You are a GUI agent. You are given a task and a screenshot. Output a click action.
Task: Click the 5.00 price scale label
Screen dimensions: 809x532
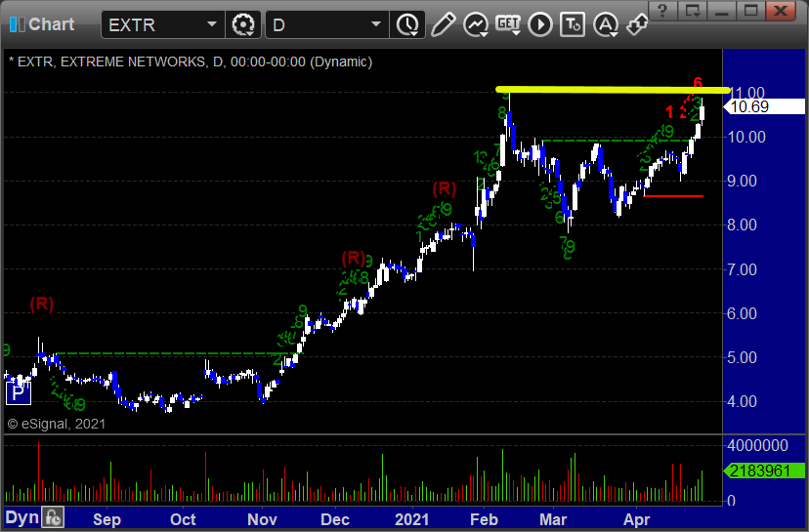742,357
